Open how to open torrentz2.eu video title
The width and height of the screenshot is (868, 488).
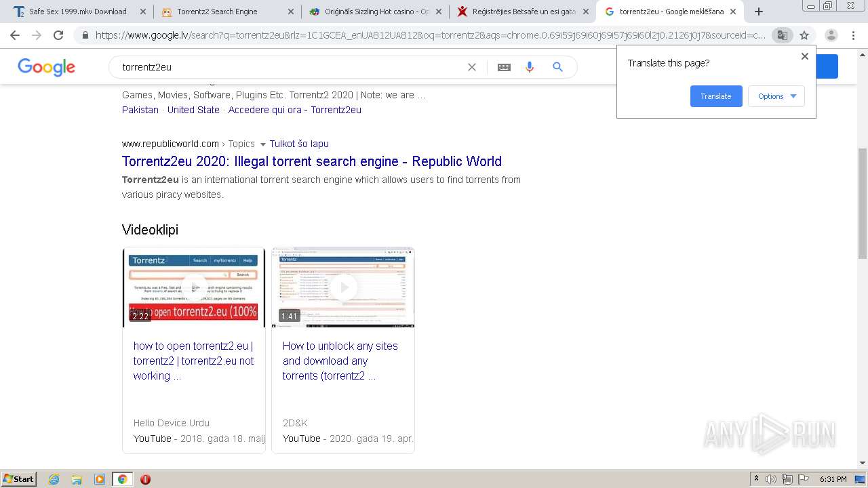pos(194,361)
